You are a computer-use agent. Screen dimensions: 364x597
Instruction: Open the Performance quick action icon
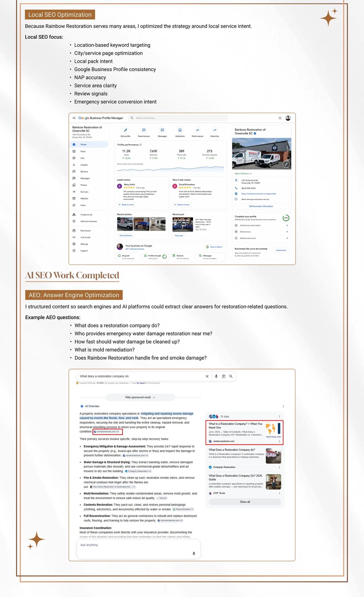click(x=197, y=130)
